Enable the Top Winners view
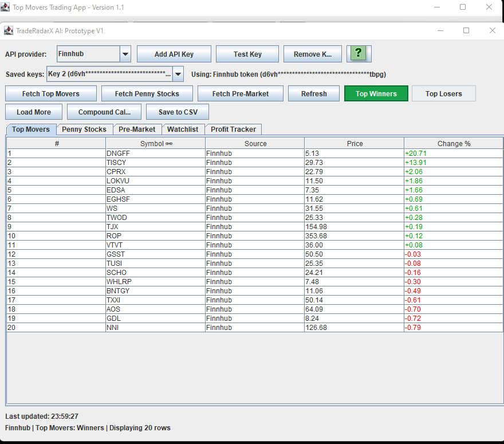The image size is (504, 444). click(x=376, y=93)
